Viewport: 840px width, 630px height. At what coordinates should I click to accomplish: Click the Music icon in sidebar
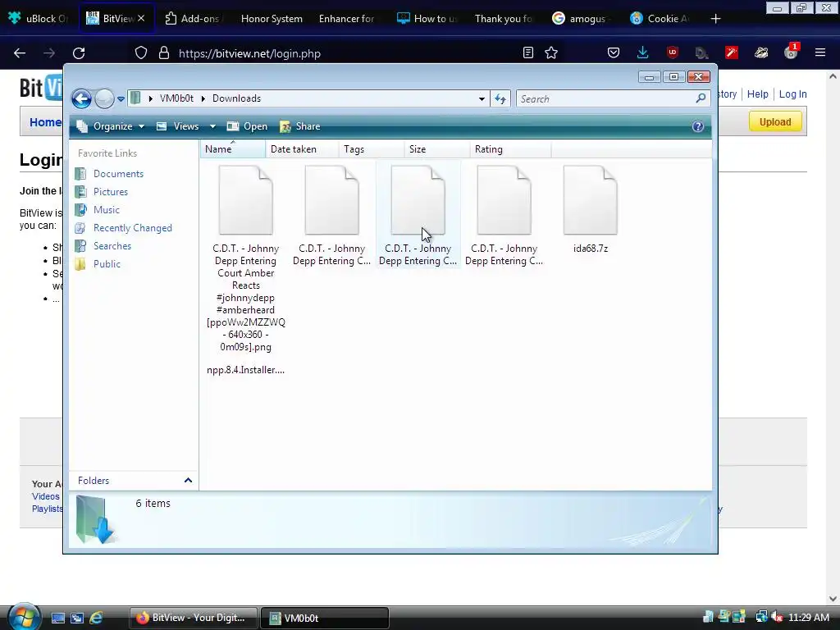(x=80, y=209)
